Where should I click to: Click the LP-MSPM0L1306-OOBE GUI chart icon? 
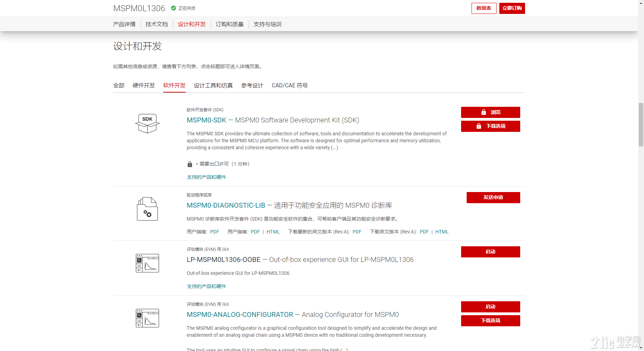pos(147,263)
